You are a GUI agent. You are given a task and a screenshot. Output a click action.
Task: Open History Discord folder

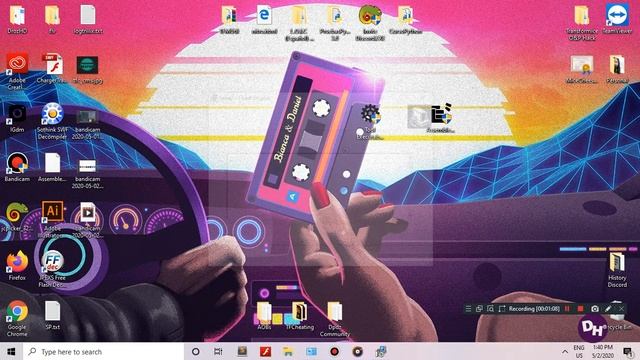[617, 269]
